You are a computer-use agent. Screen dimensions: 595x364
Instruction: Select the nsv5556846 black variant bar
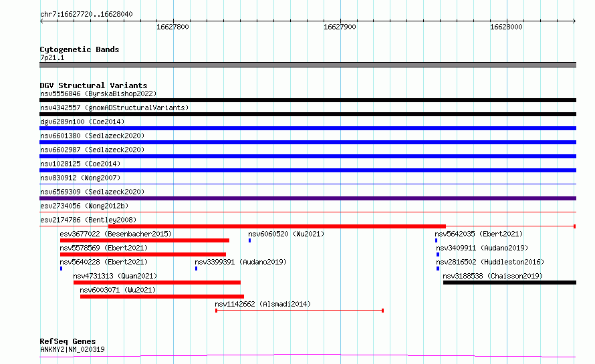tap(308, 100)
